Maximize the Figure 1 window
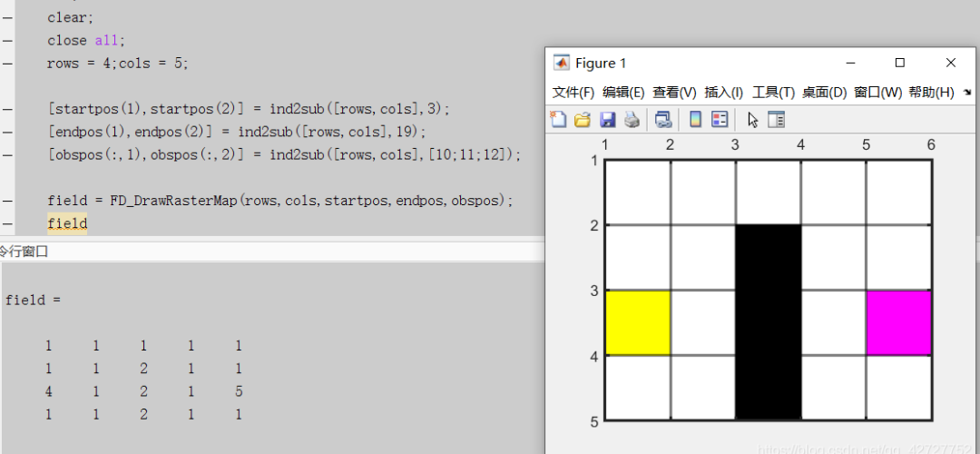The width and height of the screenshot is (980, 454). (x=900, y=63)
